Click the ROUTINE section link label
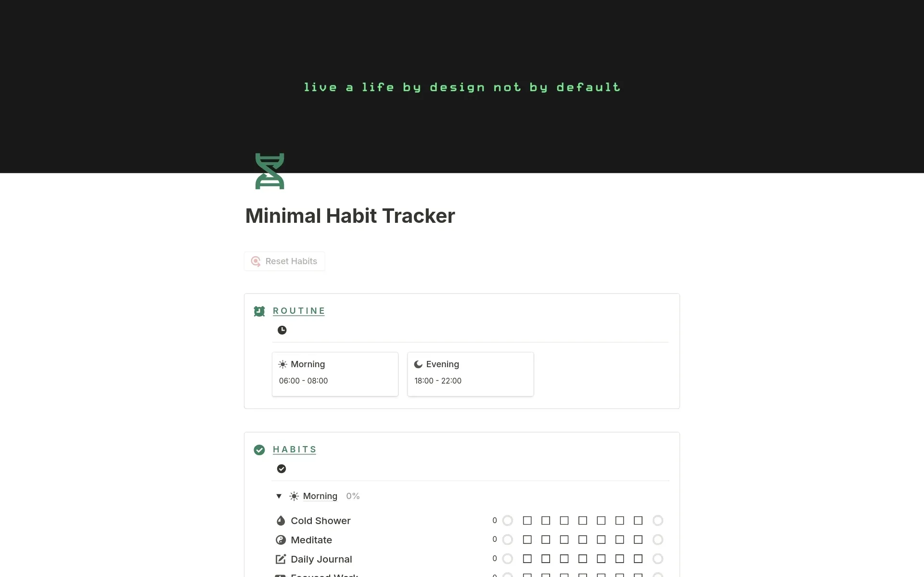The width and height of the screenshot is (924, 577). click(x=299, y=310)
